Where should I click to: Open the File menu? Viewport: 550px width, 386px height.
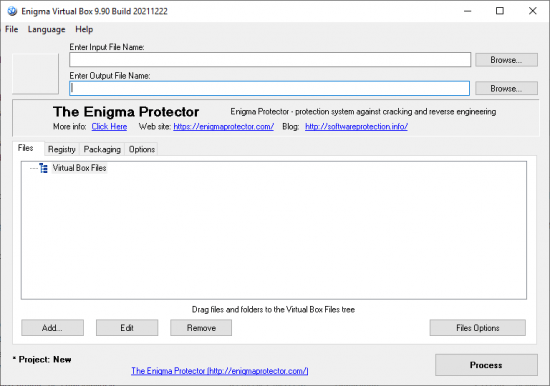coord(12,29)
